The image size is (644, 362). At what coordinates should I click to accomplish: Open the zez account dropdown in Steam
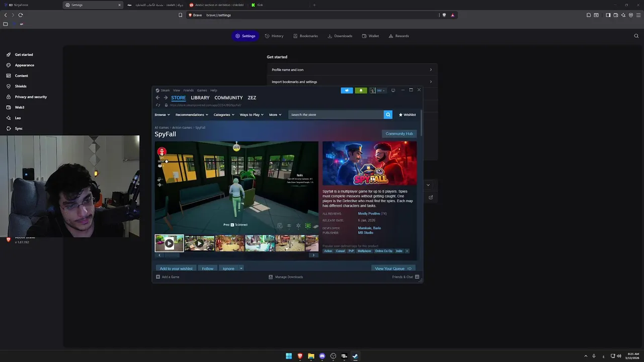378,90
